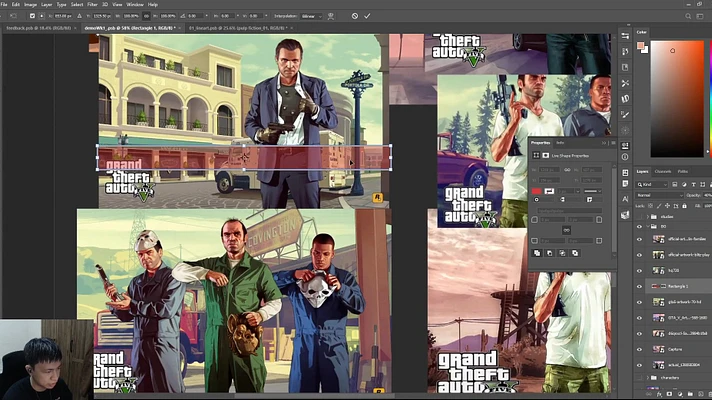Open the Info panel circle icon

coord(625,157)
